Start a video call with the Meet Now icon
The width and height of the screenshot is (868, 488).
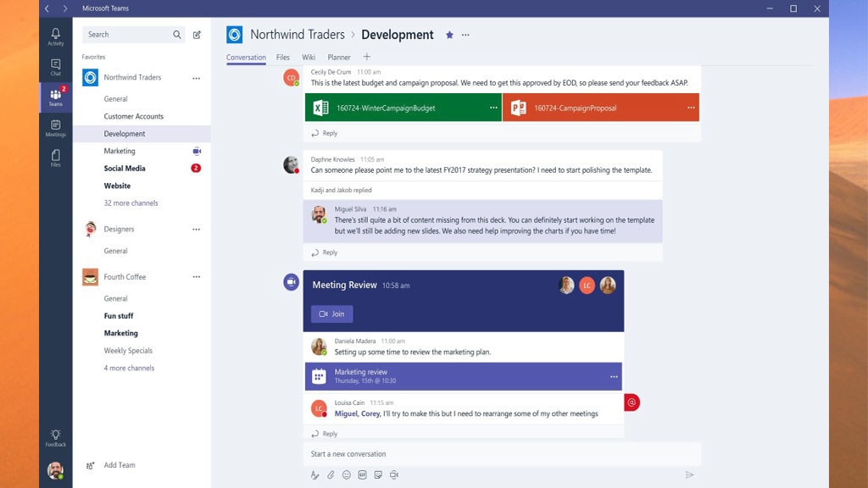click(x=393, y=475)
